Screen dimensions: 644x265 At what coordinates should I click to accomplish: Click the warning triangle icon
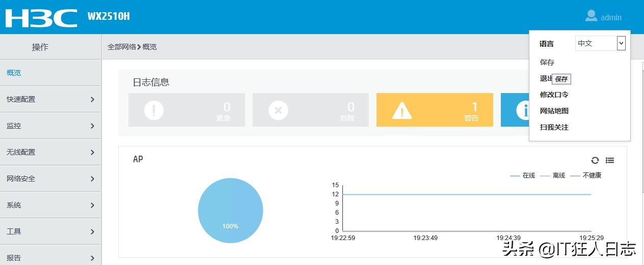pos(402,110)
